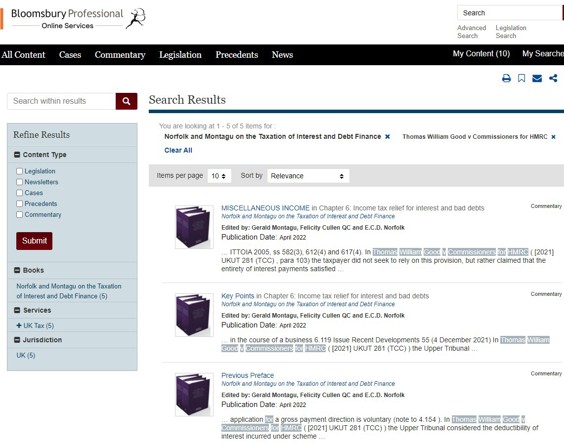Viewport: 564px width, 447px height.
Task: Open the News menu item
Action: coord(282,55)
